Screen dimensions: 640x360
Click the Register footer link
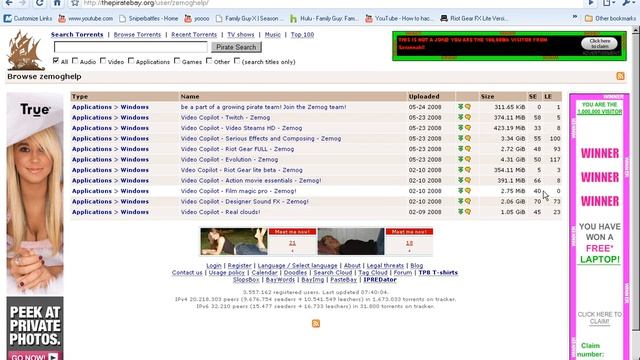(239, 266)
